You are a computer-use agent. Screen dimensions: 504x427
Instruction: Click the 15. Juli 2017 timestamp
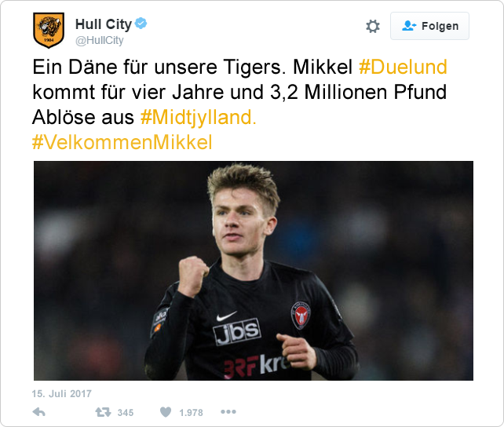click(x=62, y=393)
